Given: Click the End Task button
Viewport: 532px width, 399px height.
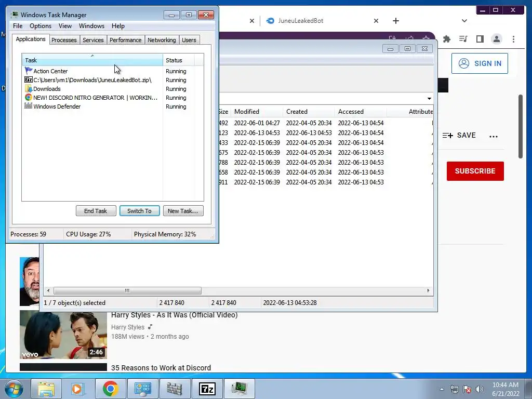Looking at the screenshot, I should [96, 211].
